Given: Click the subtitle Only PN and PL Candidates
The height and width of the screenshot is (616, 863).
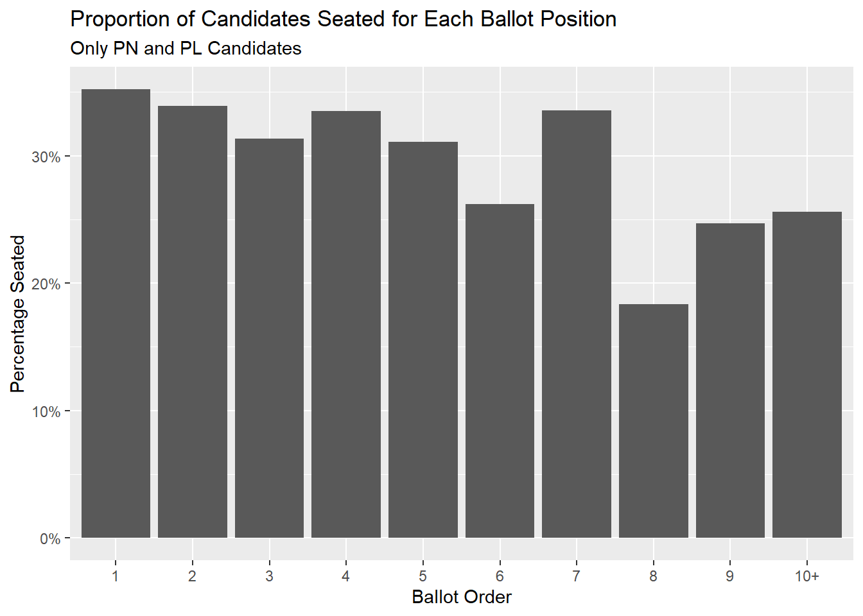Looking at the screenshot, I should (x=186, y=48).
